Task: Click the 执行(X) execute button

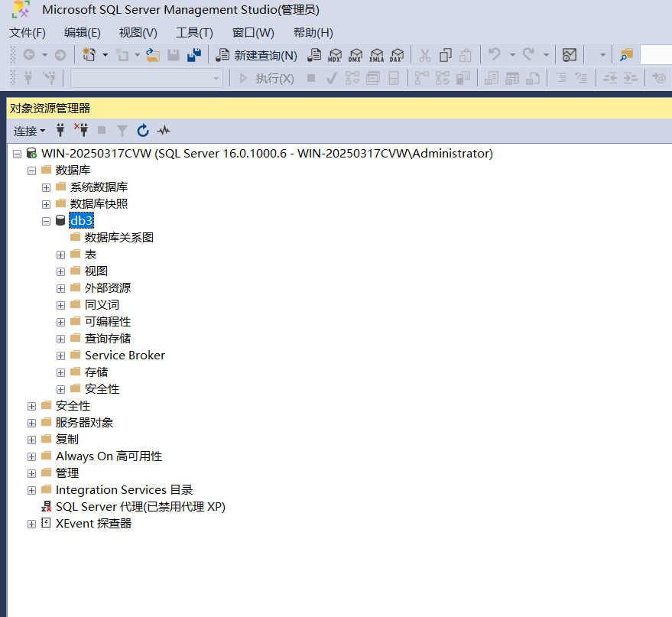Action: click(x=266, y=78)
